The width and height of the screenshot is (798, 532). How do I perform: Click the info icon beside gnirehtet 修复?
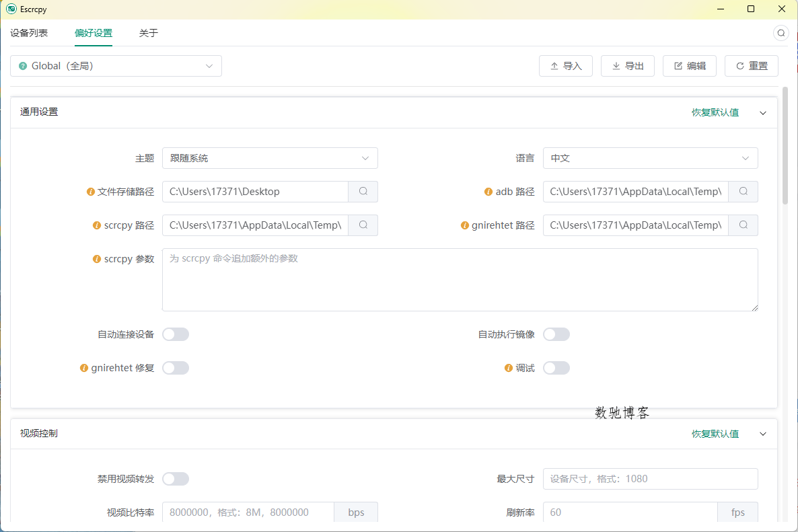click(x=84, y=368)
